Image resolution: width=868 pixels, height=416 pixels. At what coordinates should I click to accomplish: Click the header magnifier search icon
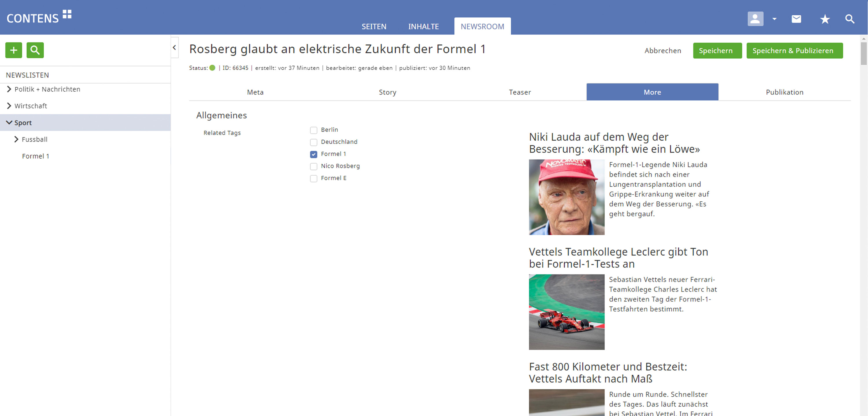coord(849,19)
